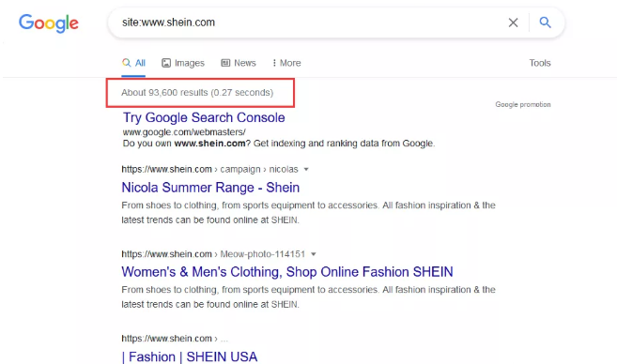
Task: Click the All tab magnifier icon
Action: click(x=127, y=63)
